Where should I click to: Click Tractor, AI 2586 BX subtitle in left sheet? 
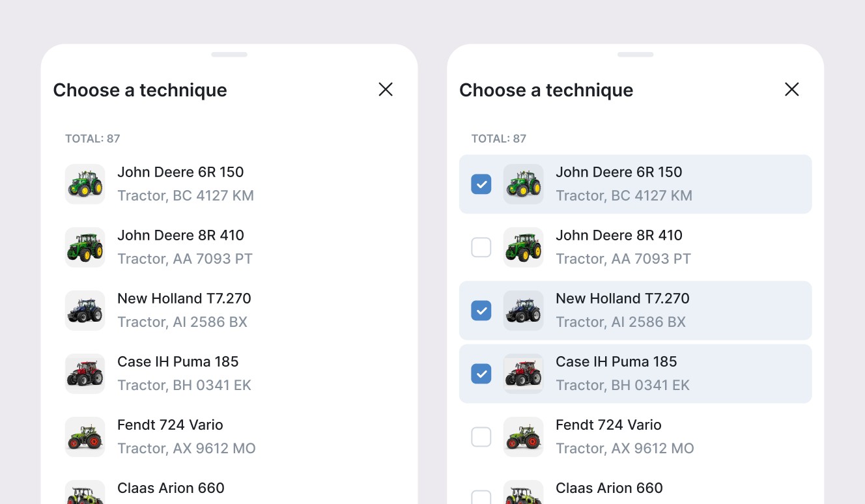(x=182, y=322)
